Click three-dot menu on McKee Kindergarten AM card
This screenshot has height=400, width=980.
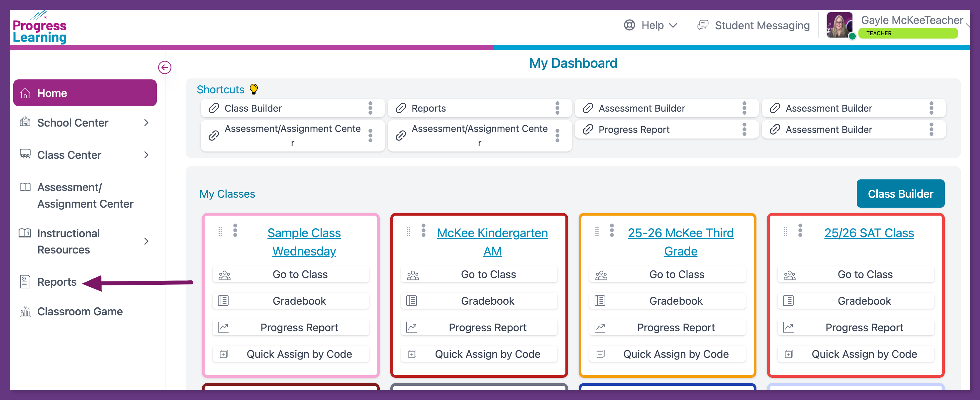pos(424,230)
